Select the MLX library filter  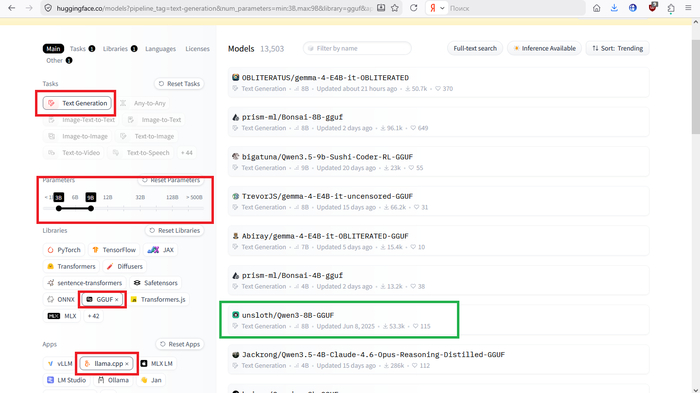[x=62, y=316]
